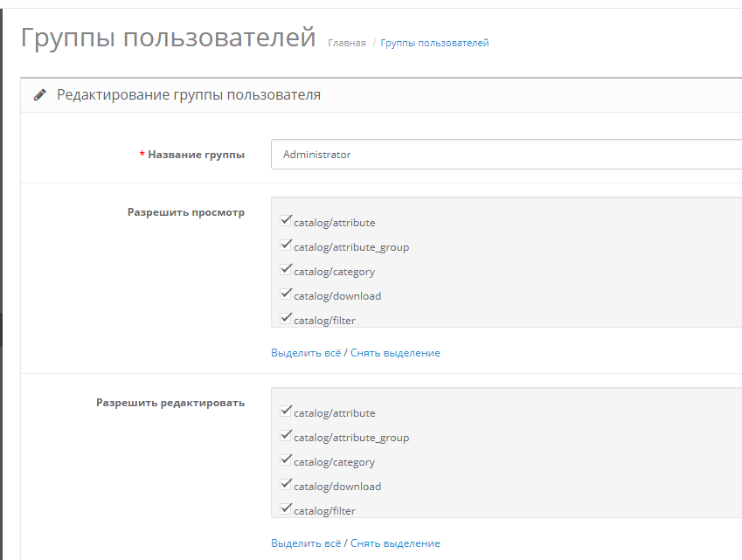Toggle catalog/attribute_group in Разрешить просмотр list
Image resolution: width=742 pixels, height=560 pixels.
286,245
